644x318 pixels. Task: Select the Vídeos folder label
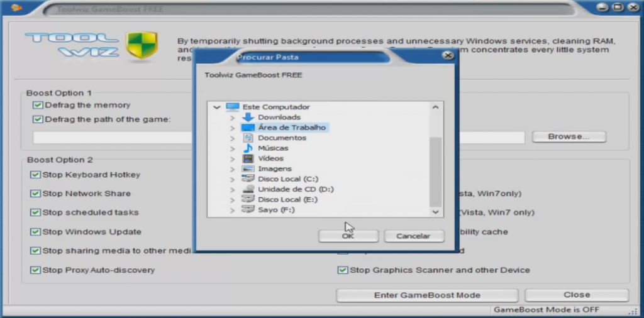pyautogui.click(x=270, y=158)
